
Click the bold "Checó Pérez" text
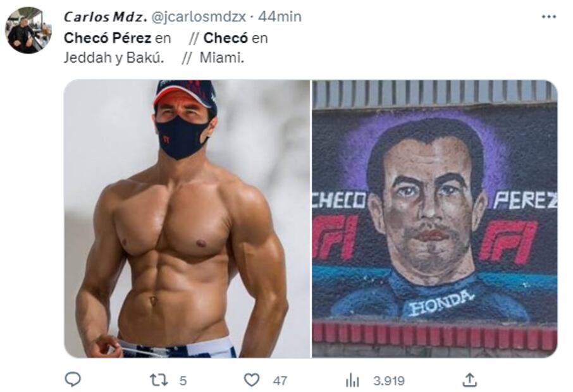[107, 39]
